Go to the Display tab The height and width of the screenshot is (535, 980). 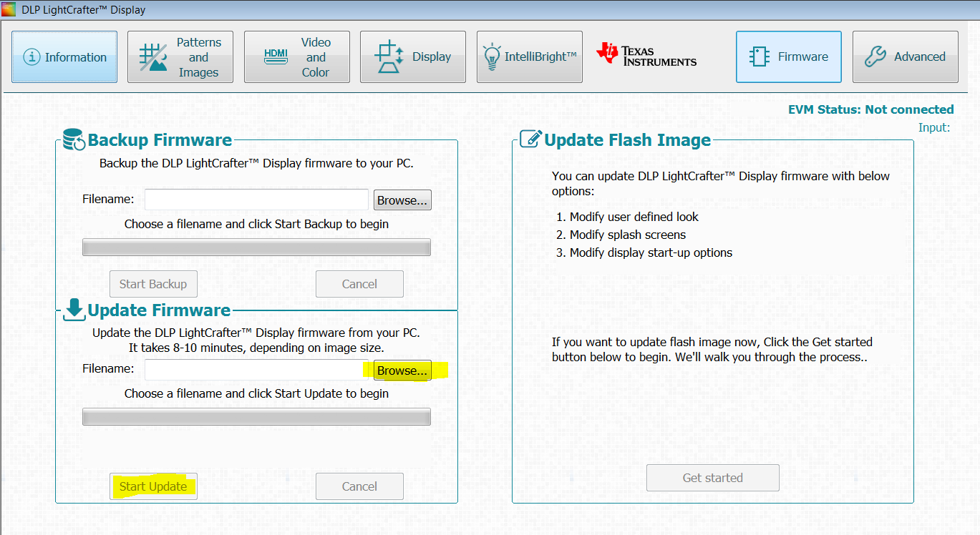(413, 57)
